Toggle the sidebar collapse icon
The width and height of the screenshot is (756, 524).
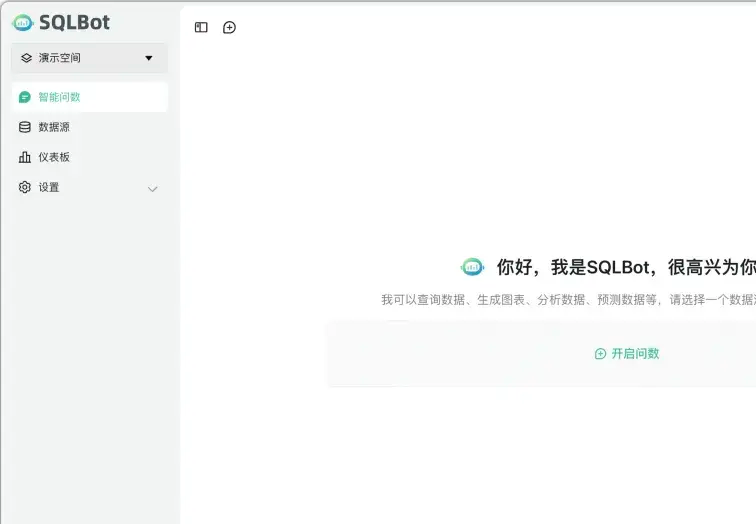pyautogui.click(x=201, y=27)
